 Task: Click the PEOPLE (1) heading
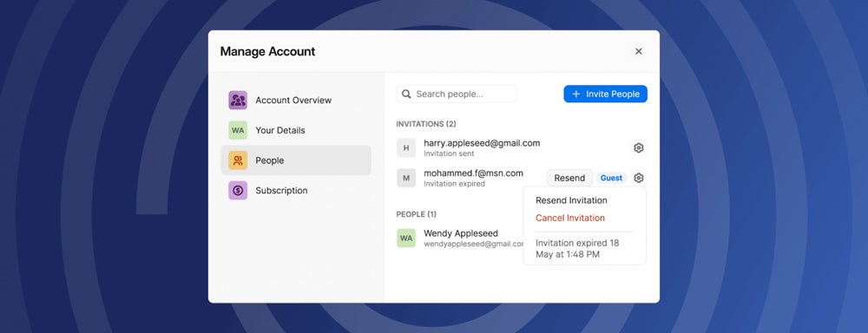click(417, 214)
